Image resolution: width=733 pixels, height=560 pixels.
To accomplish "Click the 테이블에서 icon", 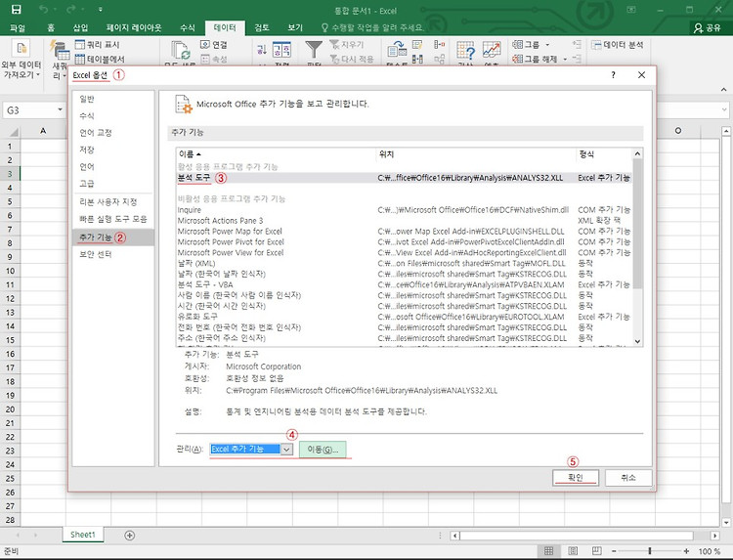I will point(80,59).
